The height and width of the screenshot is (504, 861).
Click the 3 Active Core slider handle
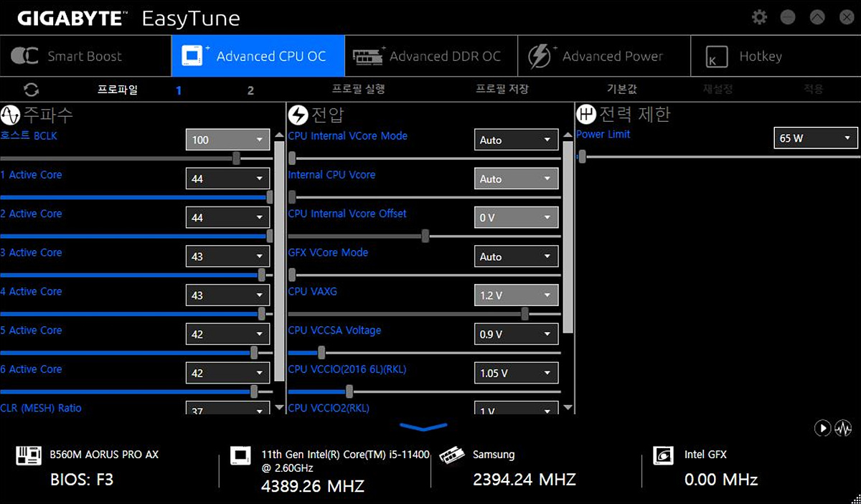[261, 275]
